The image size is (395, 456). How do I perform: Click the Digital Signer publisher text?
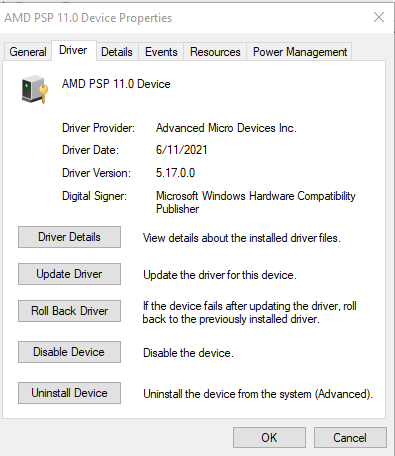pyautogui.click(x=256, y=202)
